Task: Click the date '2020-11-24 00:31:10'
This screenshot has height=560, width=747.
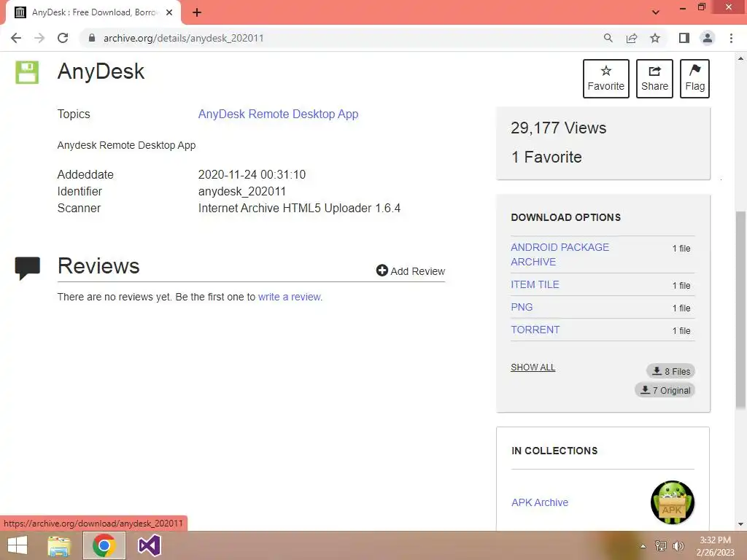Action: (x=252, y=175)
